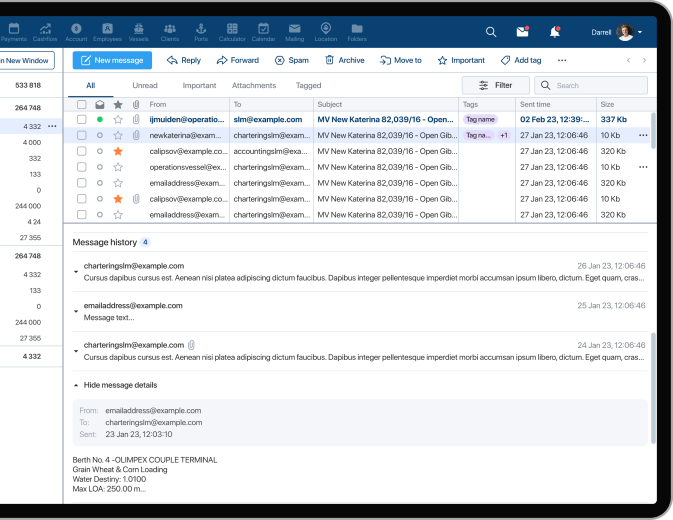Screen dimensions: 673x520
Task: Open row options for operationsvessel@ex... email
Action: [x=643, y=167]
